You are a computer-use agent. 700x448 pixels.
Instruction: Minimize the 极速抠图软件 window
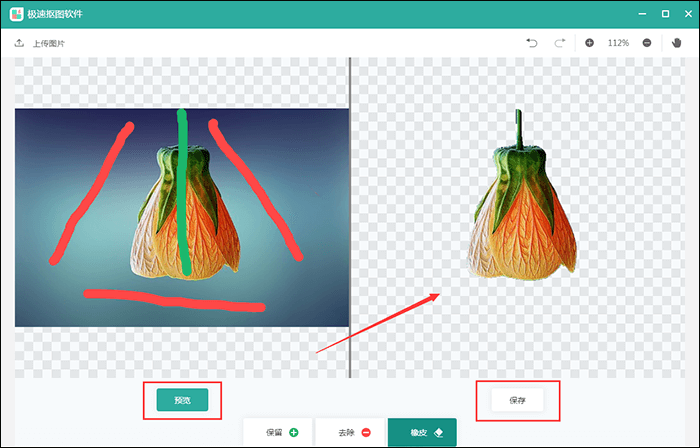(x=642, y=14)
